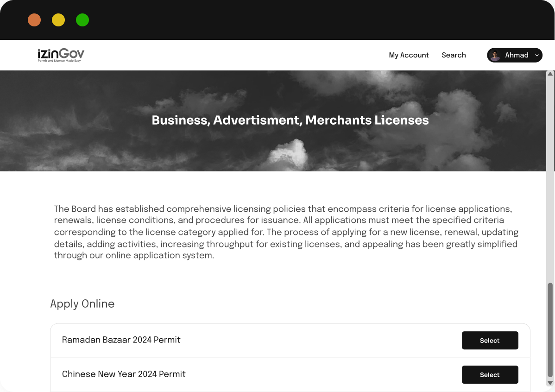The height and width of the screenshot is (392, 555).
Task: Click the yellow minimize dot
Action: 58,20
